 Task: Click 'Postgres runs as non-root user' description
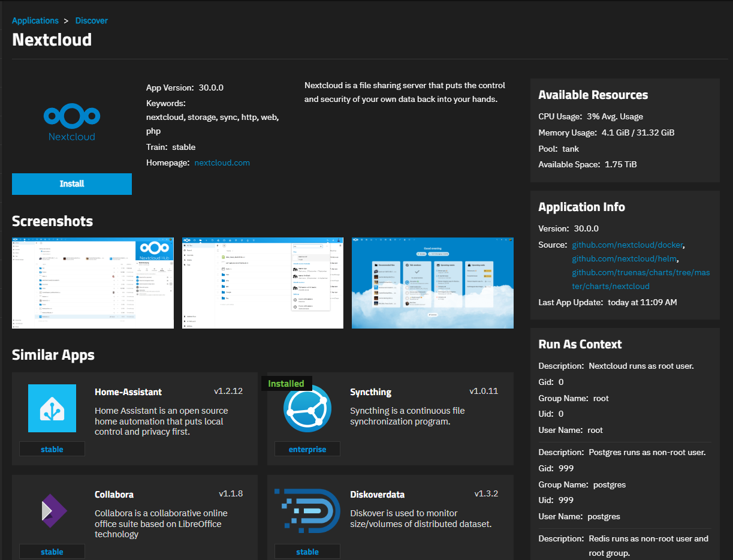[647, 452]
